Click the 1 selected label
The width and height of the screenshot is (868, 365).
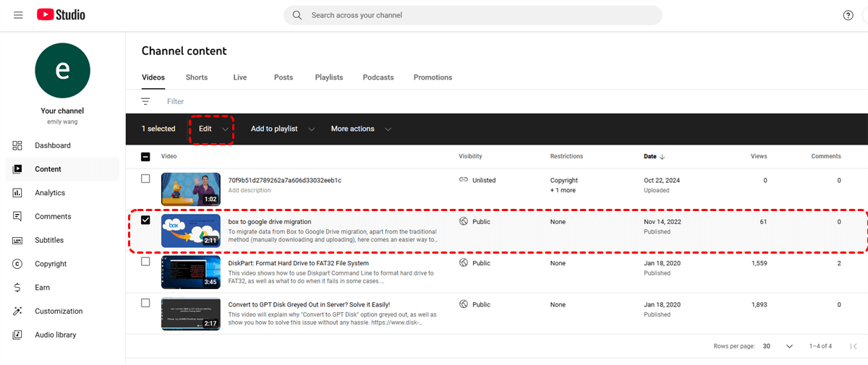158,129
